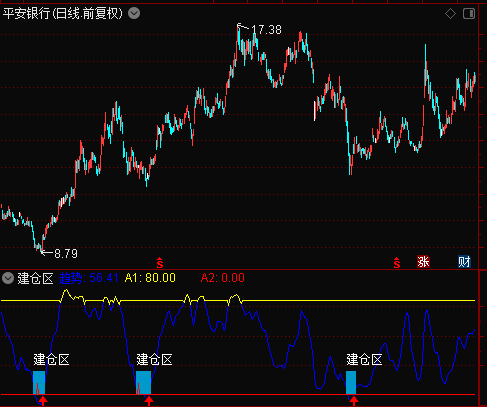487x407 pixels.
Task: Click the diamond icon at top right
Action: click(450, 14)
